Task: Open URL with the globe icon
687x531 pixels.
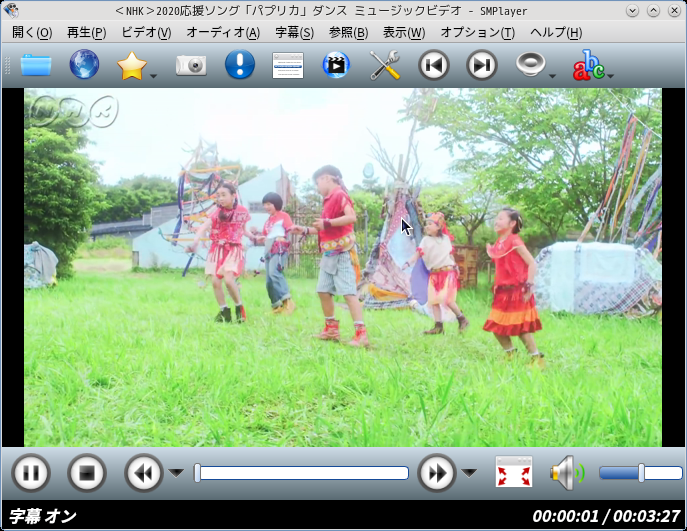Action: (x=84, y=64)
